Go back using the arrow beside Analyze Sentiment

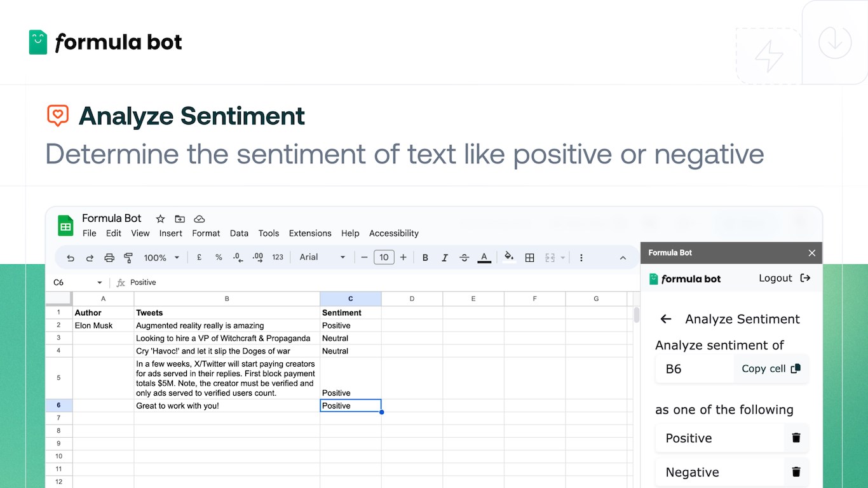[666, 319]
